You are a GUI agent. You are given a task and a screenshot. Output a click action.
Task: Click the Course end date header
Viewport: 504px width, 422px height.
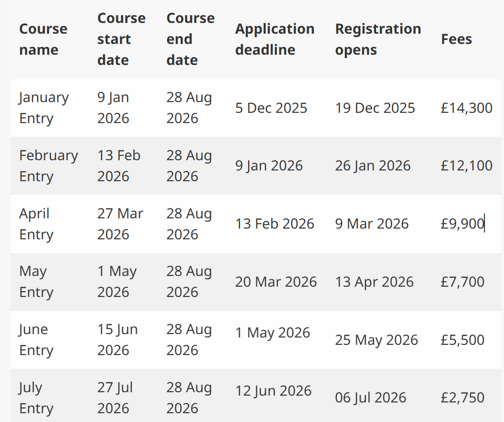(x=190, y=39)
